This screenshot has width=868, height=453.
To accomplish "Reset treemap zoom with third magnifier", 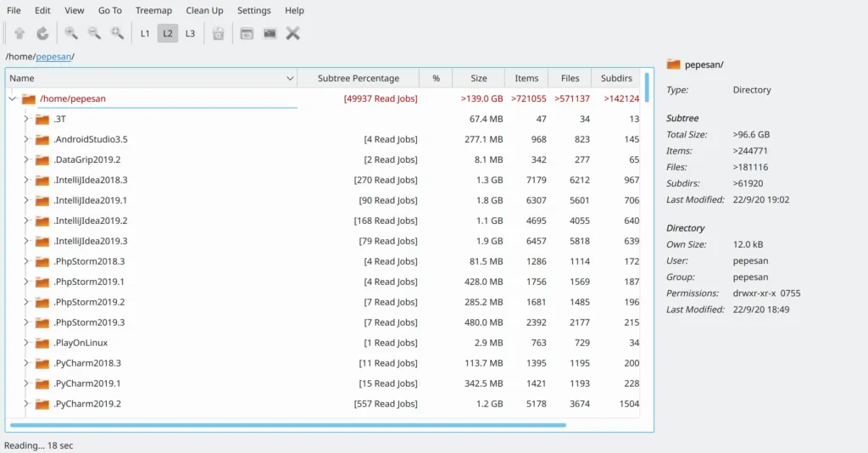I will pos(117,34).
